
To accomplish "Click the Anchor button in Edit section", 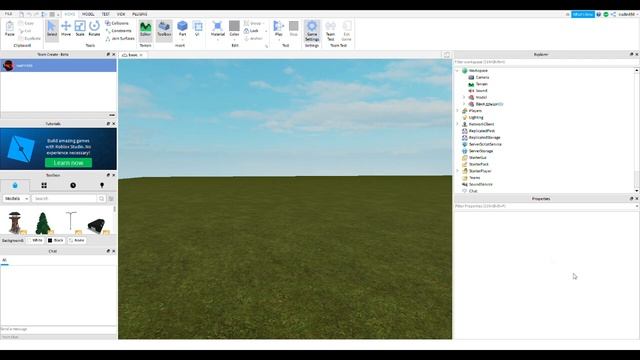I will [x=253, y=38].
